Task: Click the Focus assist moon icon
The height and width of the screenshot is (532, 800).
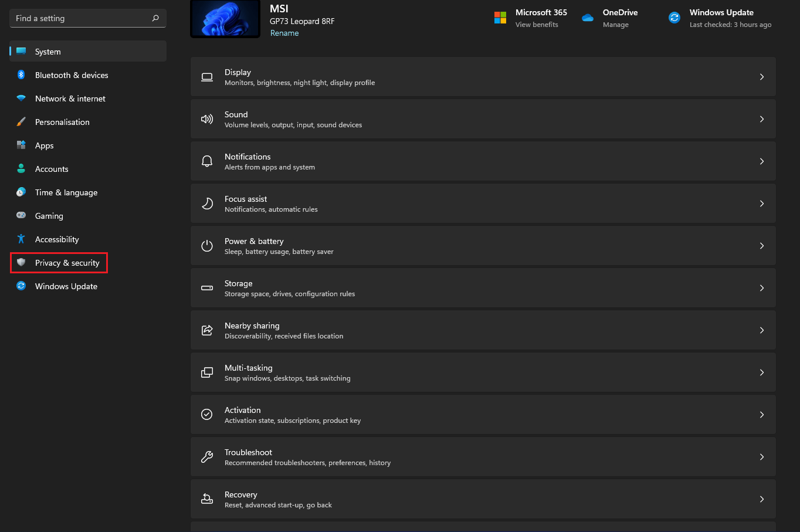Action: click(x=207, y=204)
